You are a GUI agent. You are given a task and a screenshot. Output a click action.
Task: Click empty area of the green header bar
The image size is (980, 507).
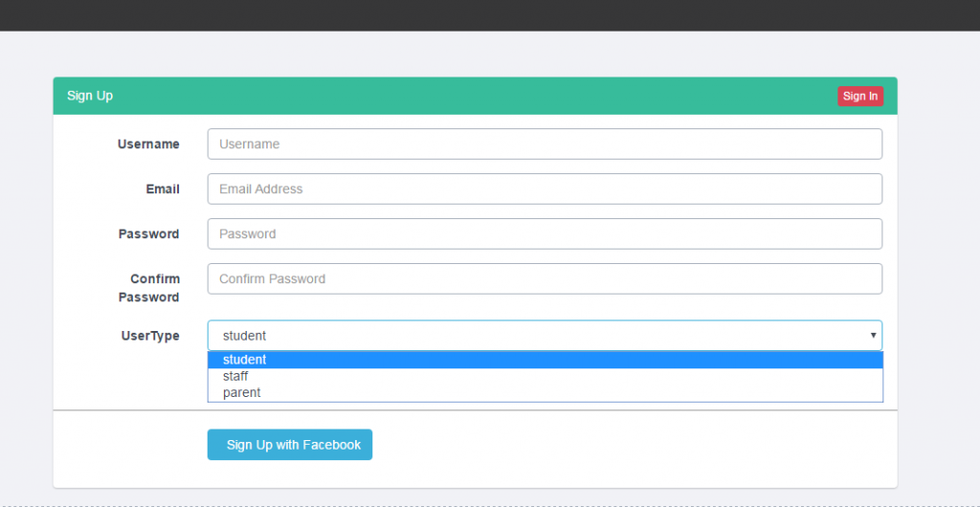coord(479,96)
